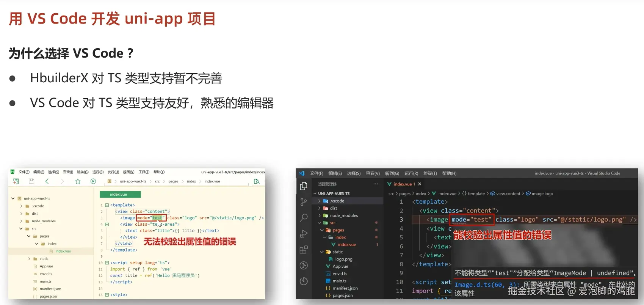This screenshot has width=644, height=305.
Task: Click the project icon in HBuilderX breadcrumb
Action: click(x=110, y=181)
